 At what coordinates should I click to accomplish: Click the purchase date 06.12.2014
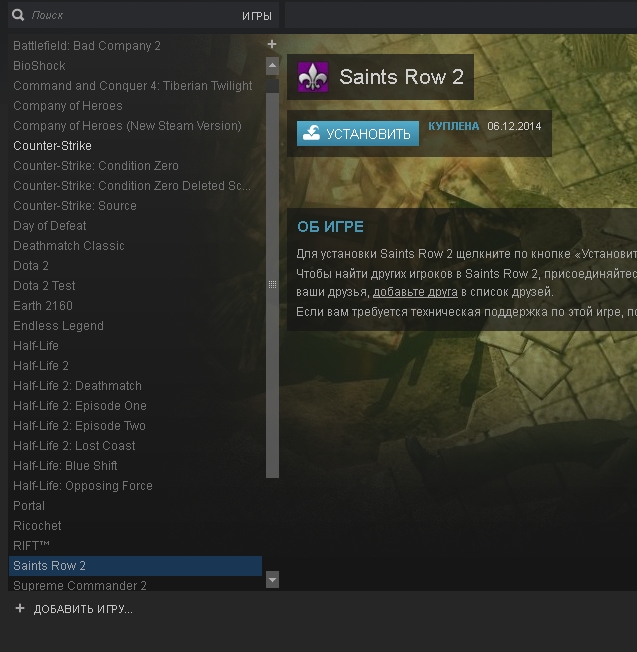(x=514, y=126)
